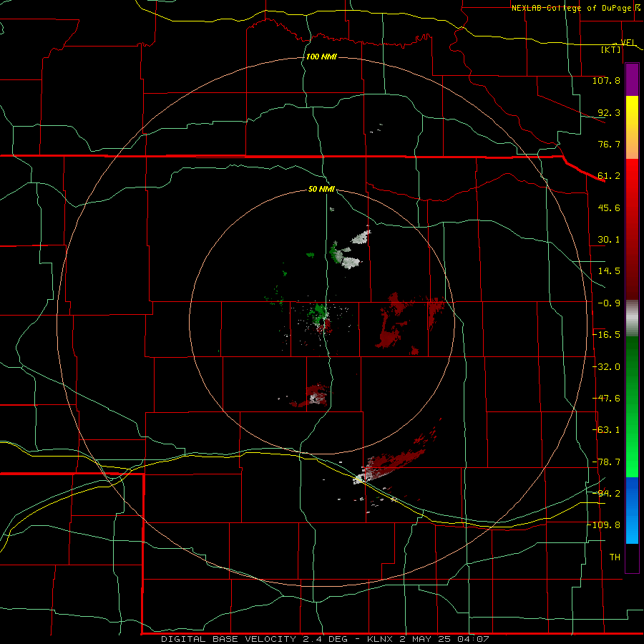This screenshot has height=644, width=644.
Task: Click the -78.7 velocity scale value
Action: pyautogui.click(x=606, y=462)
